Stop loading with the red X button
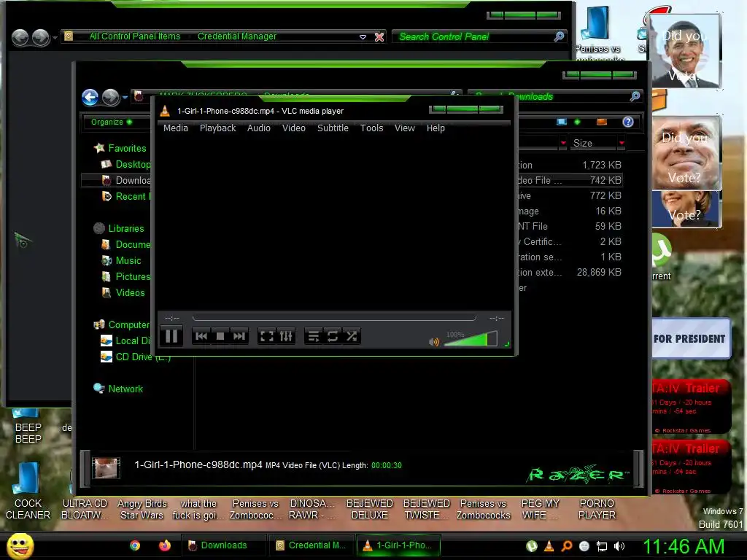The width and height of the screenshot is (747, 560). click(x=379, y=36)
